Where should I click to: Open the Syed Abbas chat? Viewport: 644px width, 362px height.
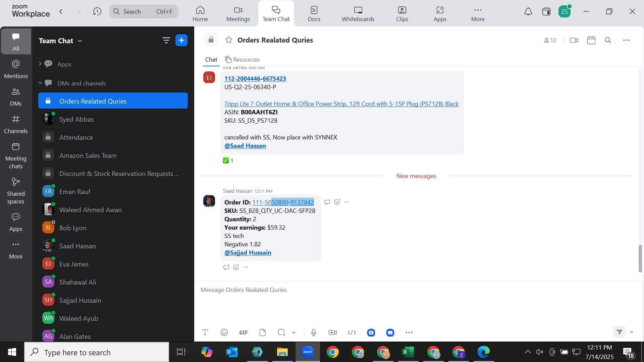(113, 119)
